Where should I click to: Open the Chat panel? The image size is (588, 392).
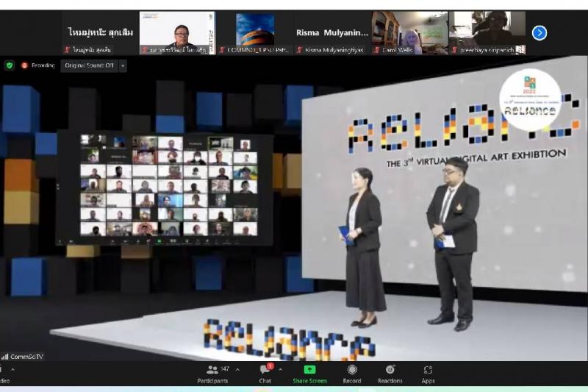coord(265,373)
